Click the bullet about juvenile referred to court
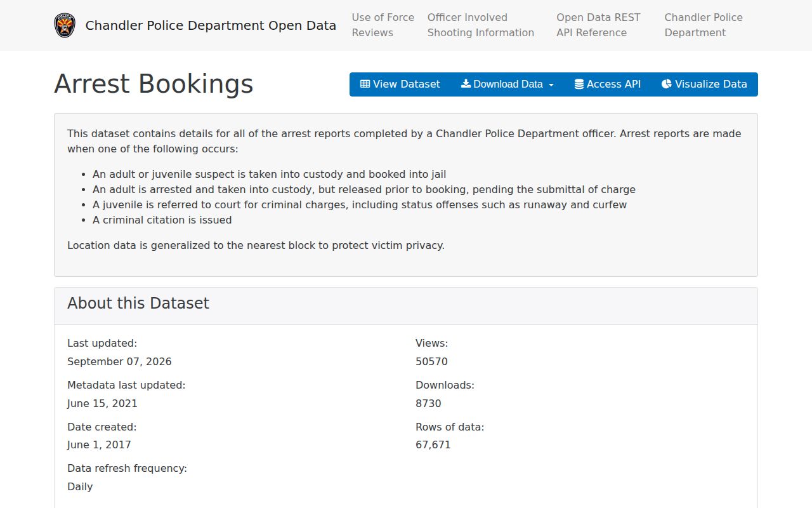812x508 pixels. [x=360, y=205]
